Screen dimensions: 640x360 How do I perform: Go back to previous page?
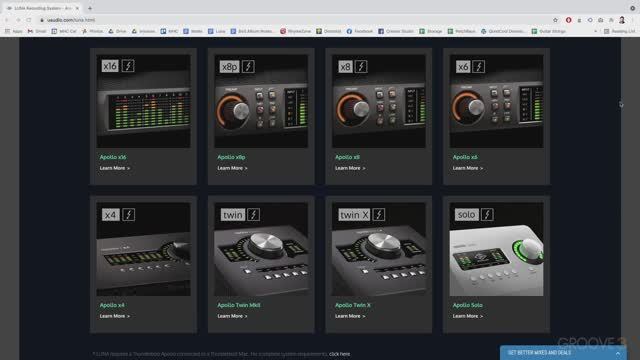[x=7, y=20]
